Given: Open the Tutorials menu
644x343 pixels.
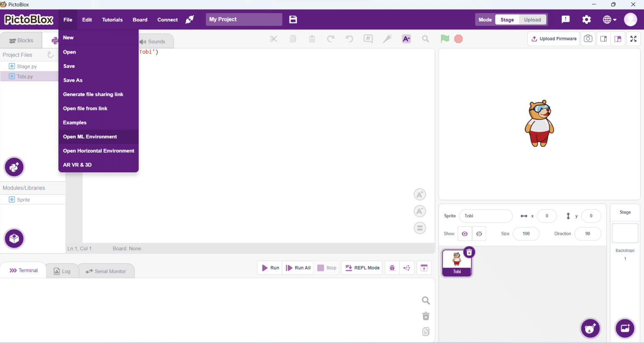Looking at the screenshot, I should [112, 20].
